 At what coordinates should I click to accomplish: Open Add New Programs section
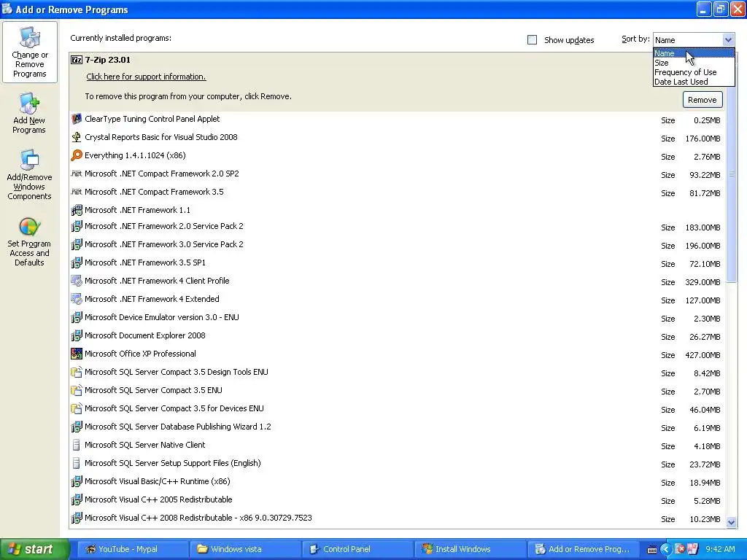click(x=29, y=114)
